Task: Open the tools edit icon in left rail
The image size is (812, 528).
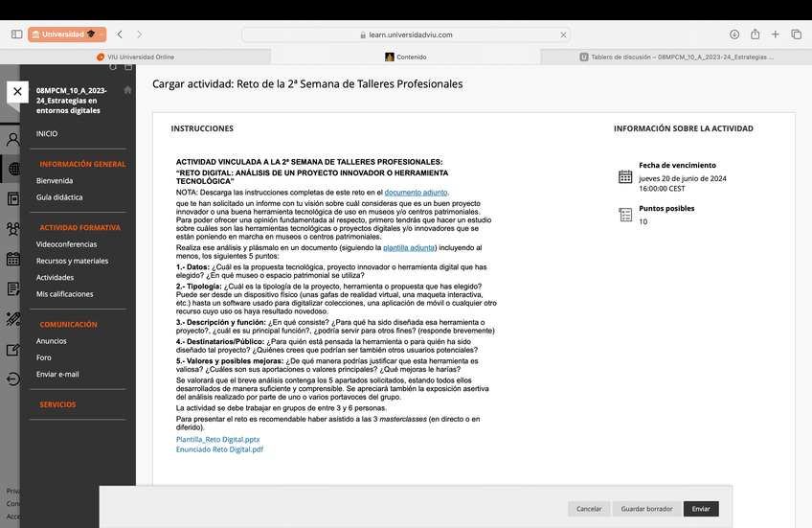Action: pyautogui.click(x=13, y=350)
